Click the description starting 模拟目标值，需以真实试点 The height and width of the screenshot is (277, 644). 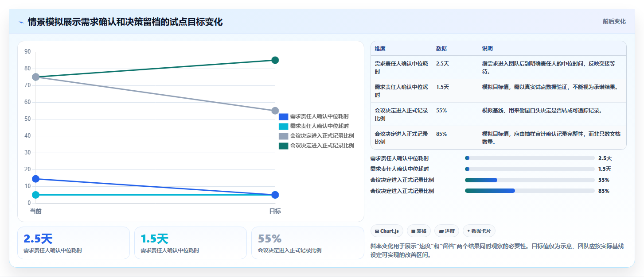[550, 87]
